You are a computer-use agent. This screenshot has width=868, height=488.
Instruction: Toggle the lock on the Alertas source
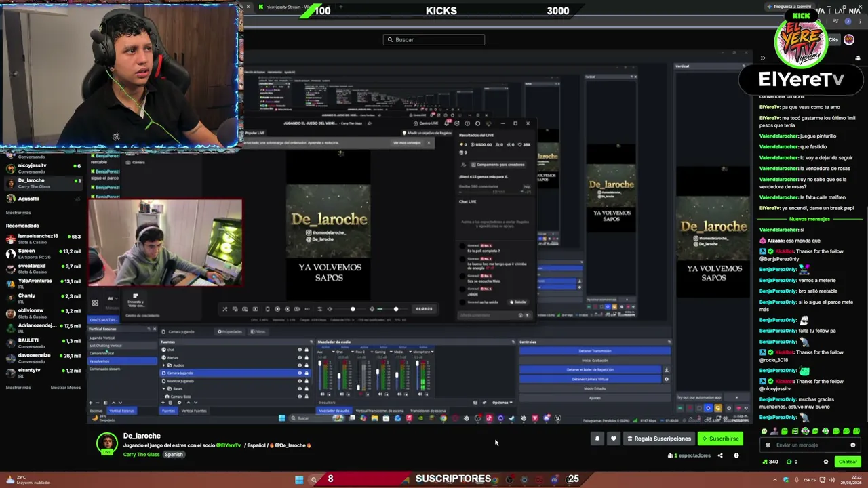tap(307, 357)
